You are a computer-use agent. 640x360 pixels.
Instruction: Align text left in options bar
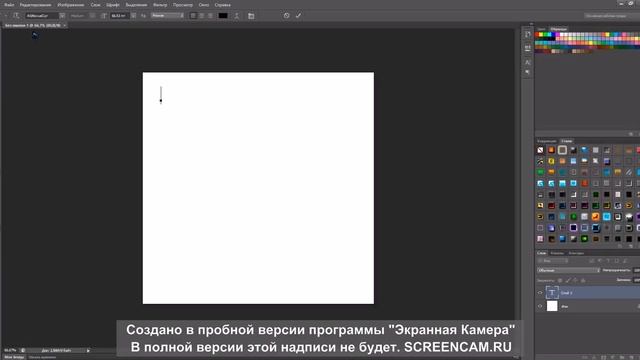tap(193, 16)
